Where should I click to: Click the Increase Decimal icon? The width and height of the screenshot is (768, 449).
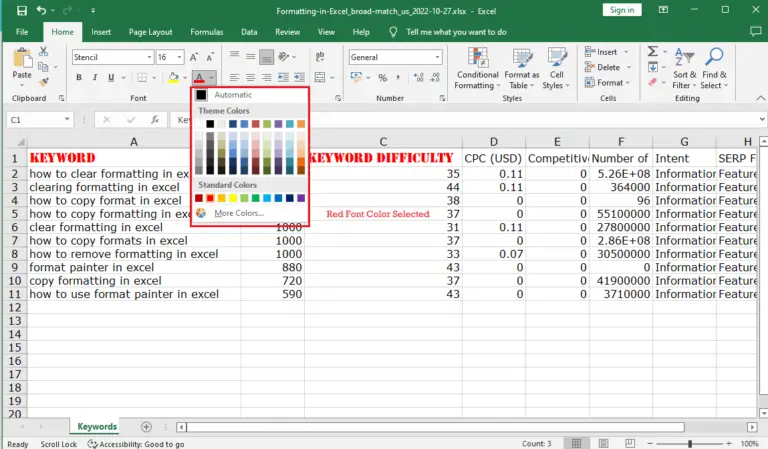tap(419, 77)
